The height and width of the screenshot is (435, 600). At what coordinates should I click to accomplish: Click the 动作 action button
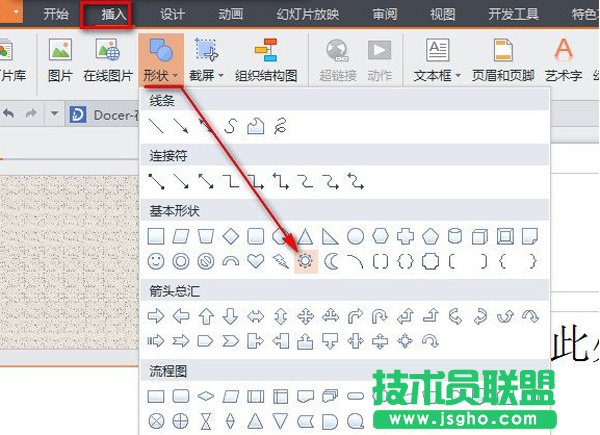click(379, 60)
